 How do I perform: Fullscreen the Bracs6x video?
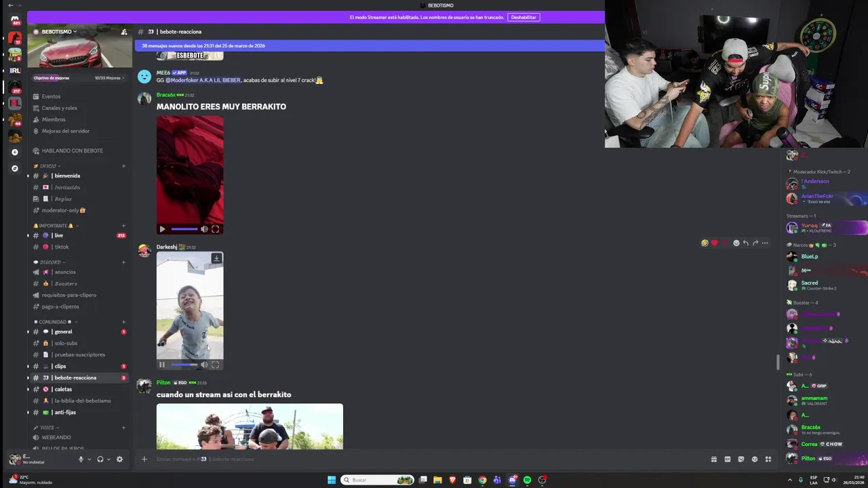coord(216,229)
